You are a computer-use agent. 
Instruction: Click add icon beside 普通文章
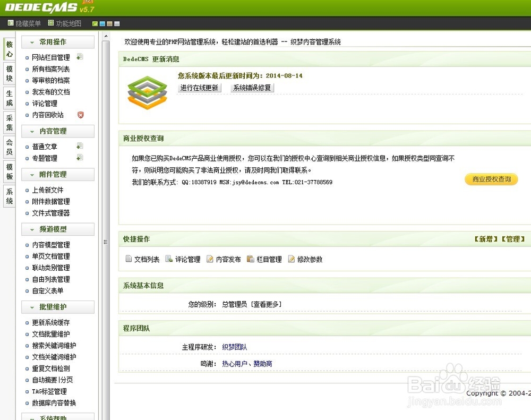coord(80,146)
